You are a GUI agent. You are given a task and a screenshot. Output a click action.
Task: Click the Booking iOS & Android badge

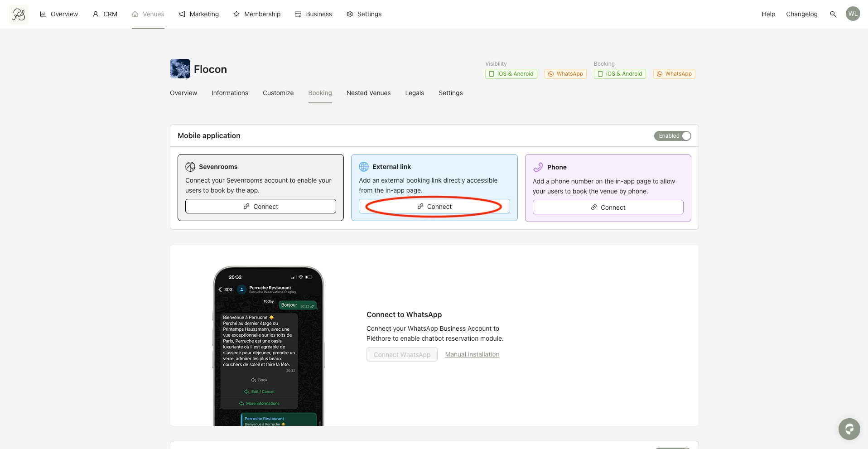tap(620, 74)
